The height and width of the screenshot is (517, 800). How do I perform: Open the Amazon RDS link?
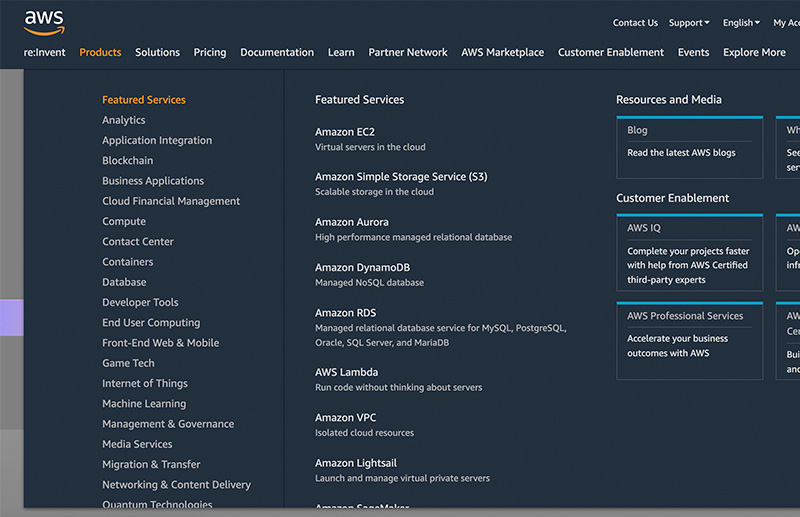(345, 313)
